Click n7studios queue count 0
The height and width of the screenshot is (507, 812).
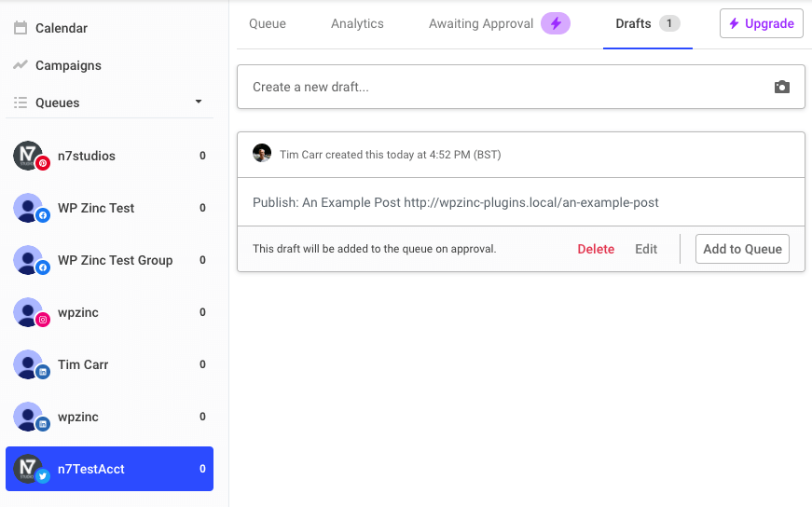[x=202, y=156]
